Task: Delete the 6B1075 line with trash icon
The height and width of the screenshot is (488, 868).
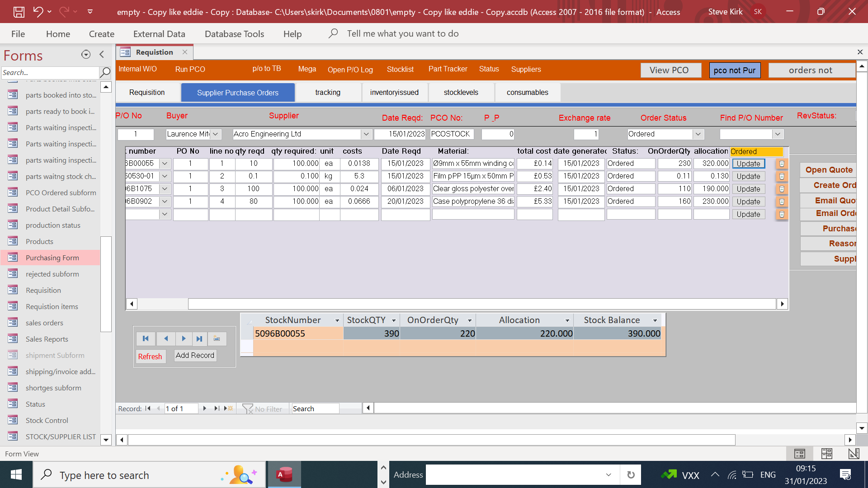Action: [x=782, y=189]
